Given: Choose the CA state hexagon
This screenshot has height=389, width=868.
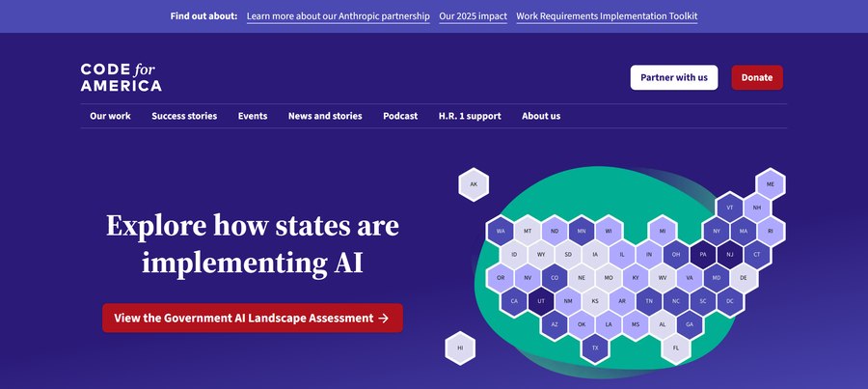Looking at the screenshot, I should pyautogui.click(x=514, y=301).
